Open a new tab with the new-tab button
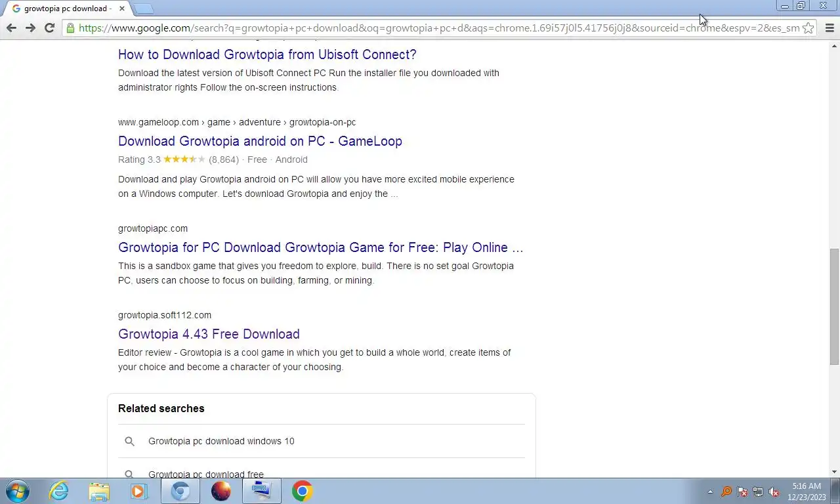 (x=143, y=9)
